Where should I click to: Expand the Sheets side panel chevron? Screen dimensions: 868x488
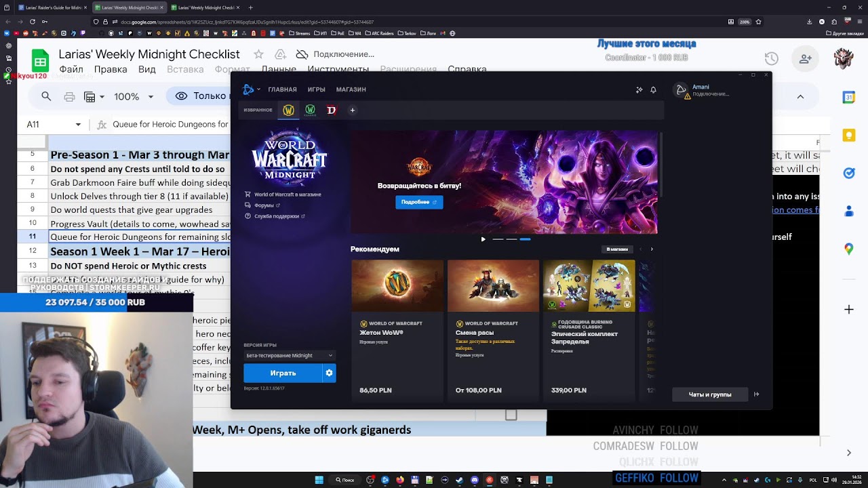848,453
